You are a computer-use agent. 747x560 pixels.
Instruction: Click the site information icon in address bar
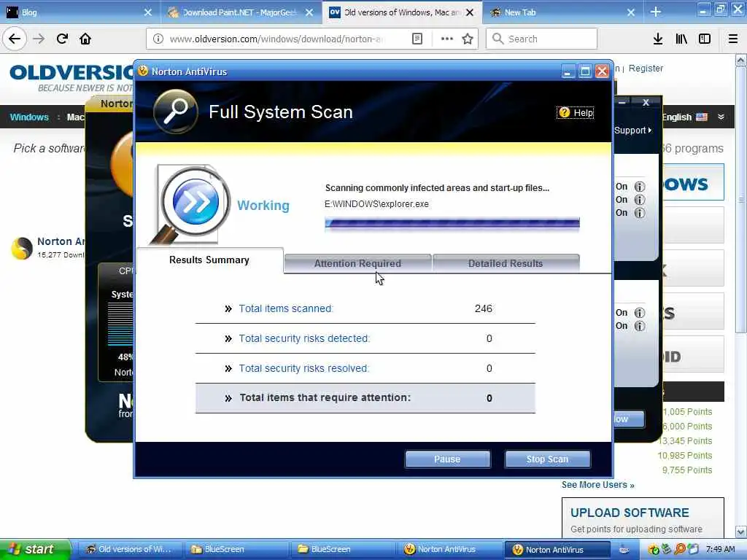point(158,39)
